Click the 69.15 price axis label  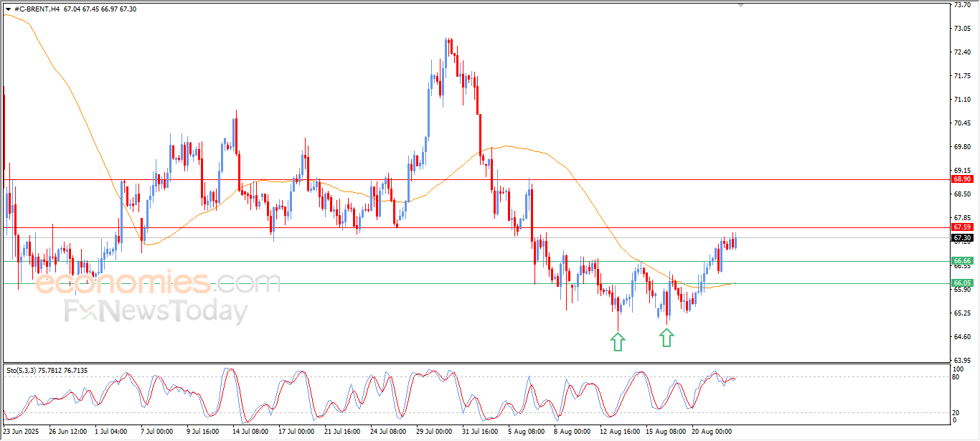[962, 171]
